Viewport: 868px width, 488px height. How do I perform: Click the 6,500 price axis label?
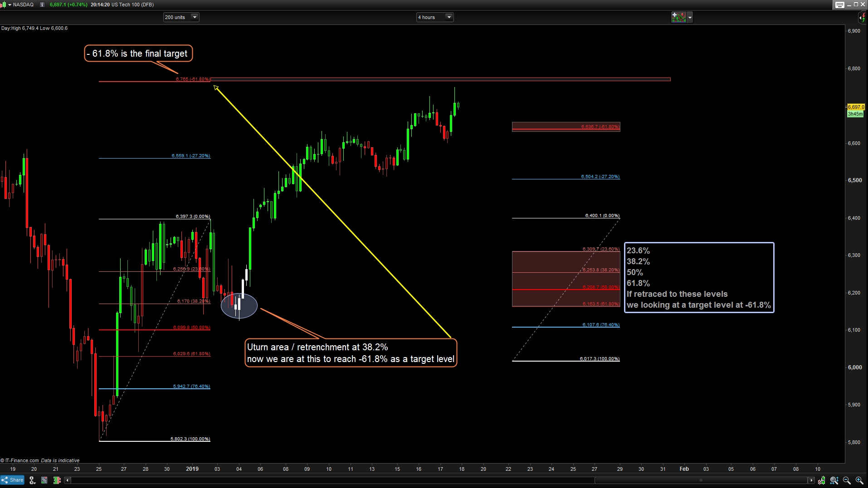coord(855,180)
